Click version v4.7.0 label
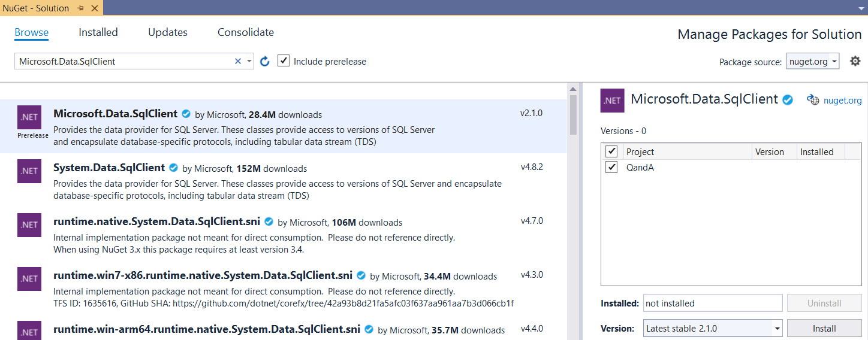This screenshot has height=340, width=868. tap(532, 220)
